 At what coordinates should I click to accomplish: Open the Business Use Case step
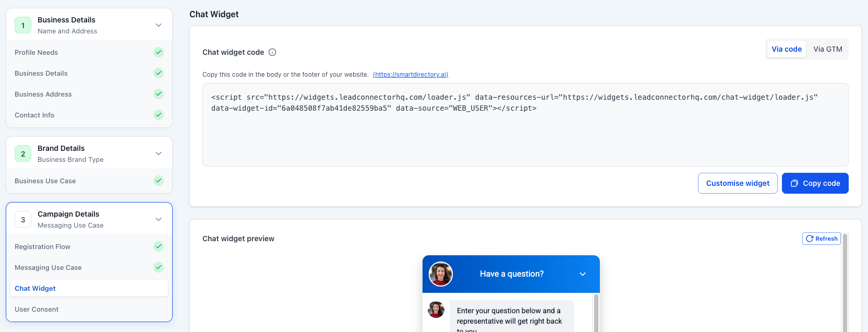(89, 181)
